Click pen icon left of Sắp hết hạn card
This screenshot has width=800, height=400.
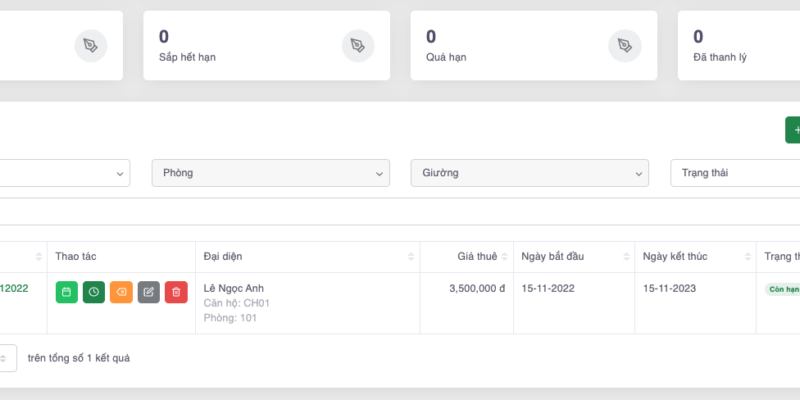90,46
